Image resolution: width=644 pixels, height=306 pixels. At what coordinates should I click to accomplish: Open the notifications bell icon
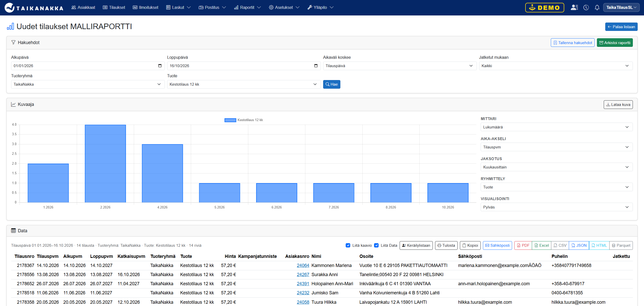(597, 8)
